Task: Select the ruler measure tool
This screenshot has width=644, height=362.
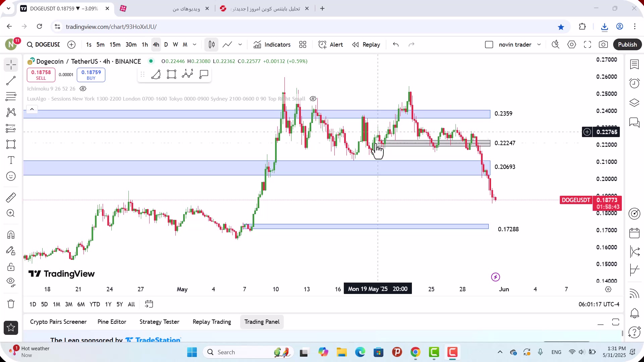Action: point(11,197)
